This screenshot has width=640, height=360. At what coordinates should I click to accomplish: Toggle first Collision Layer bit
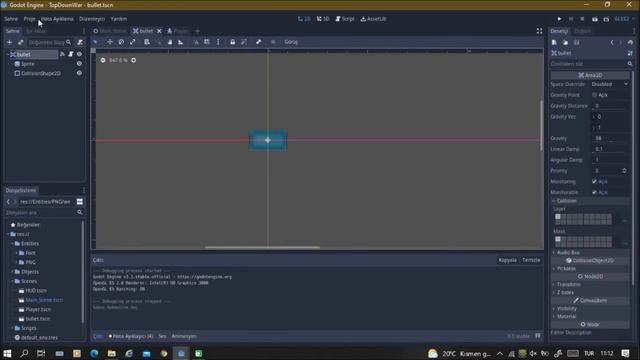[558, 217]
